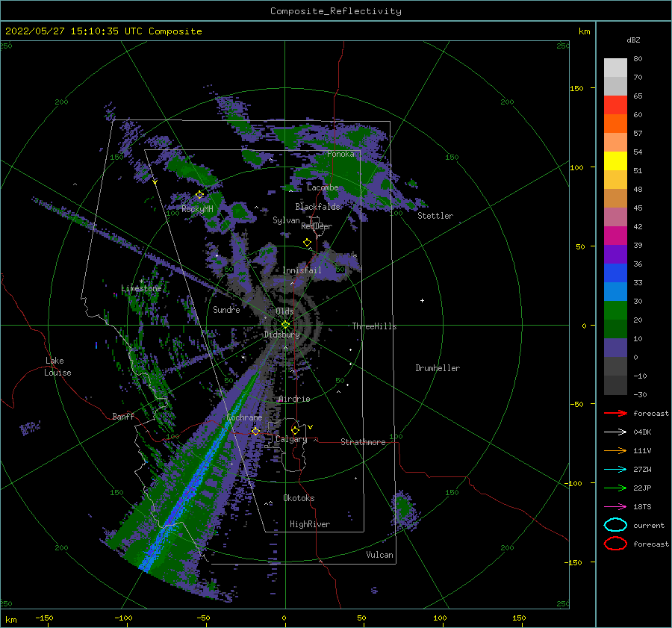This screenshot has height=628, width=672.
Task: Click the red forecast ellipse icon
Action: click(x=615, y=544)
